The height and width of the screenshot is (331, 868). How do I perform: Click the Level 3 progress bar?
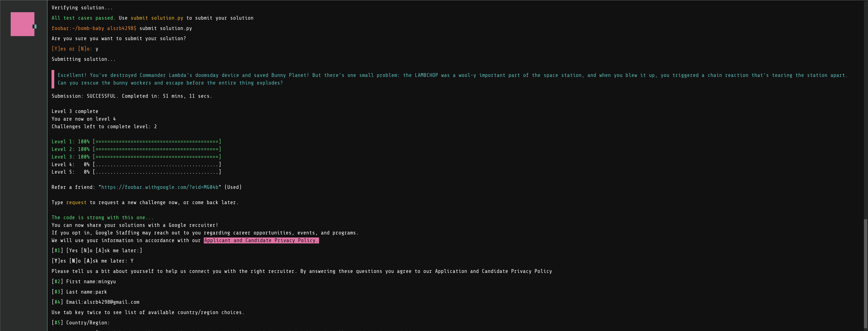coord(157,157)
